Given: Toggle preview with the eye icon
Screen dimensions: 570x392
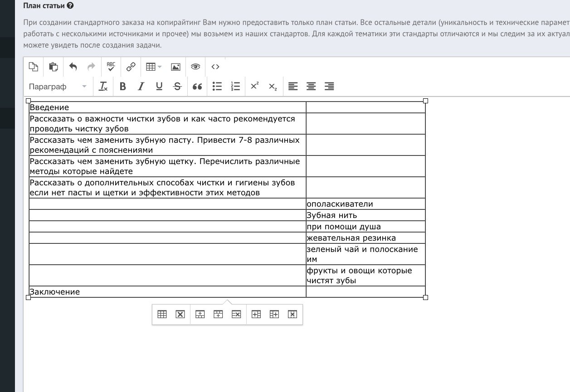Looking at the screenshot, I should click(195, 67).
